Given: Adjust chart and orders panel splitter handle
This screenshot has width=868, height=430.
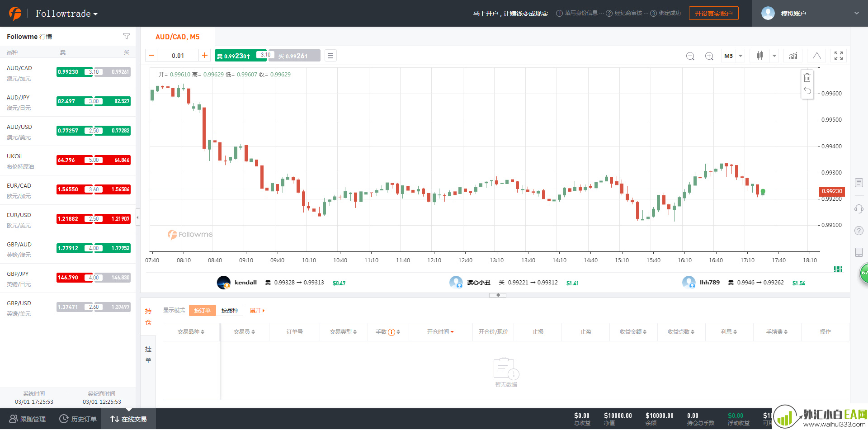Looking at the screenshot, I should pos(498,295).
